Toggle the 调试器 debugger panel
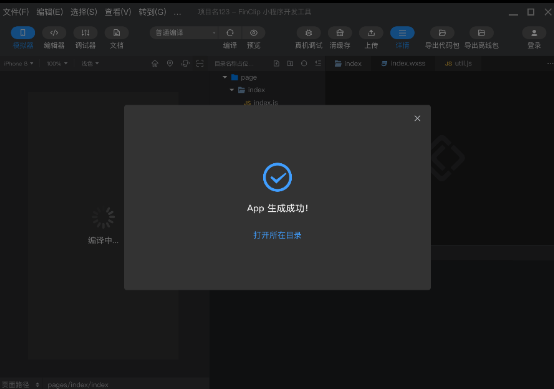Viewport: 554px width, 389px height. tap(85, 33)
